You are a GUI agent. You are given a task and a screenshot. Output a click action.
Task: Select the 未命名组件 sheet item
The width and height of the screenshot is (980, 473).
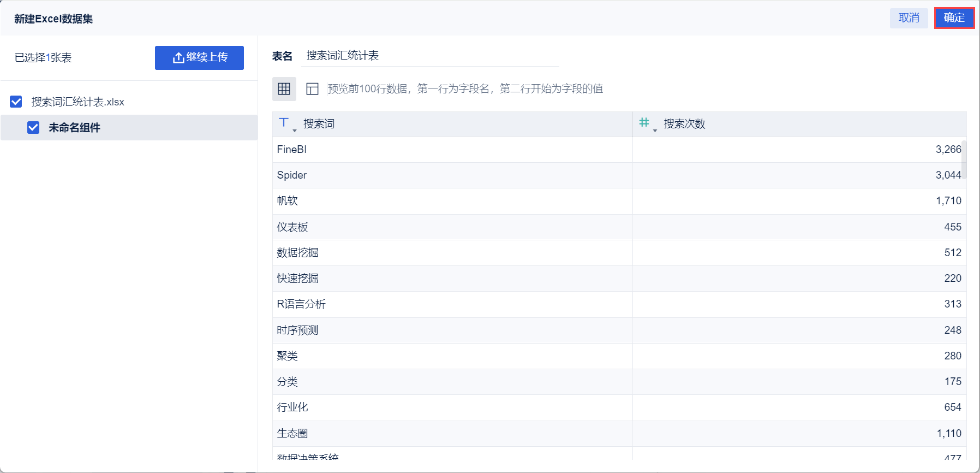[74, 127]
